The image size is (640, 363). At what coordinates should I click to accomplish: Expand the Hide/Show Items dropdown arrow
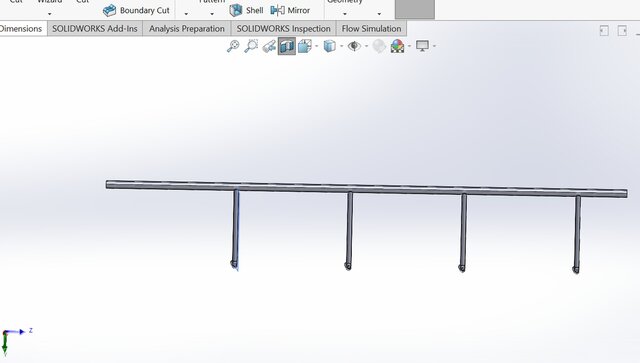click(367, 46)
